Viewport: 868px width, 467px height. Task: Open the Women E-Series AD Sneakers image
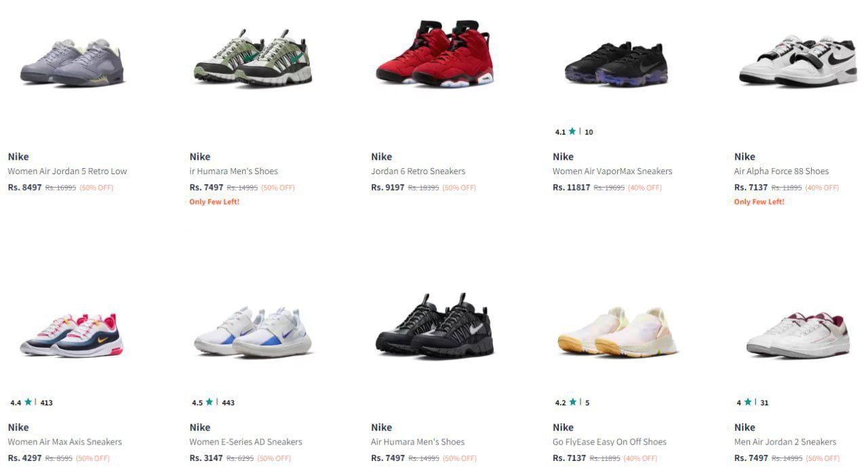tap(253, 332)
